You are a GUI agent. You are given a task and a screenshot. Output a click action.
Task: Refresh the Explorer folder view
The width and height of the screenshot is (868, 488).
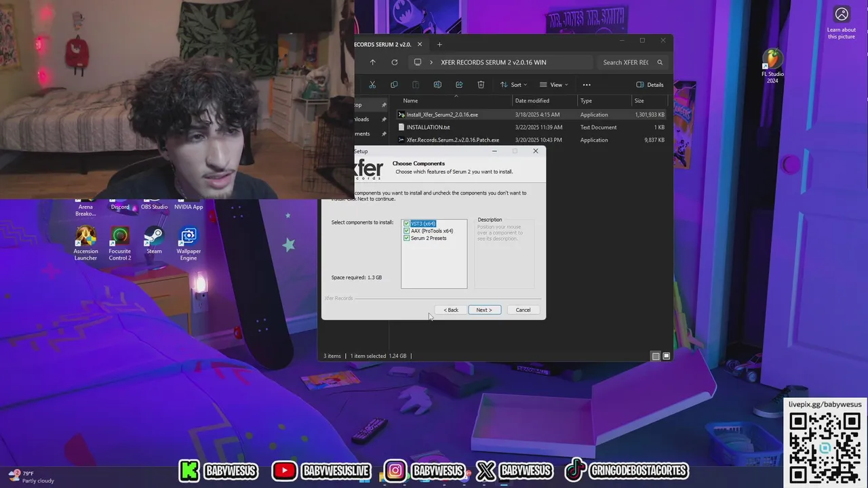(x=394, y=62)
